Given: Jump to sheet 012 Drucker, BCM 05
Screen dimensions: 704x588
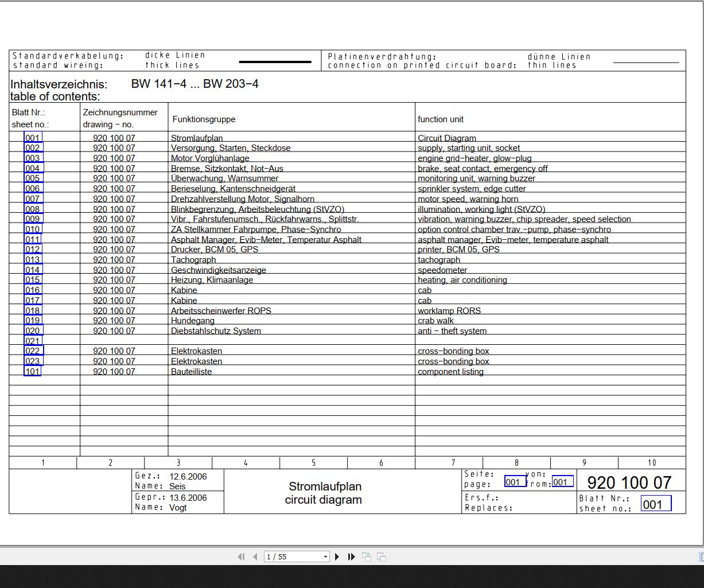Looking at the screenshot, I should (x=33, y=250).
